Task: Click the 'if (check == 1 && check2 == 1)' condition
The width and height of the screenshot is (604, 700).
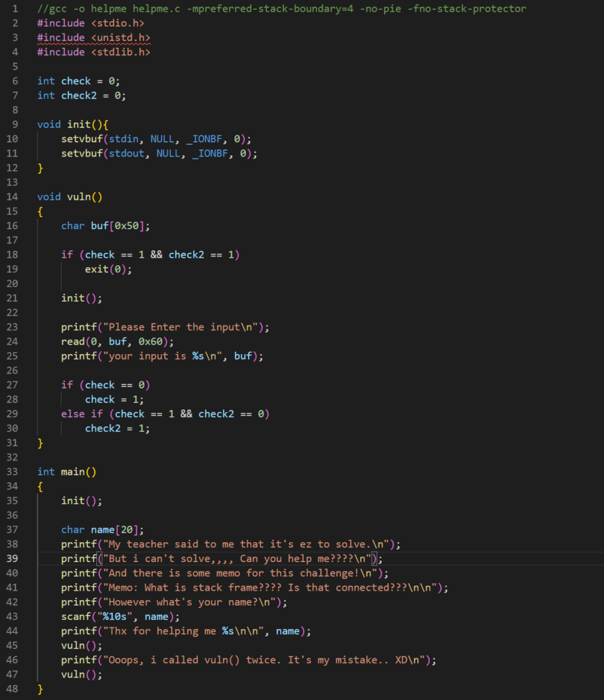Action: pos(150,254)
